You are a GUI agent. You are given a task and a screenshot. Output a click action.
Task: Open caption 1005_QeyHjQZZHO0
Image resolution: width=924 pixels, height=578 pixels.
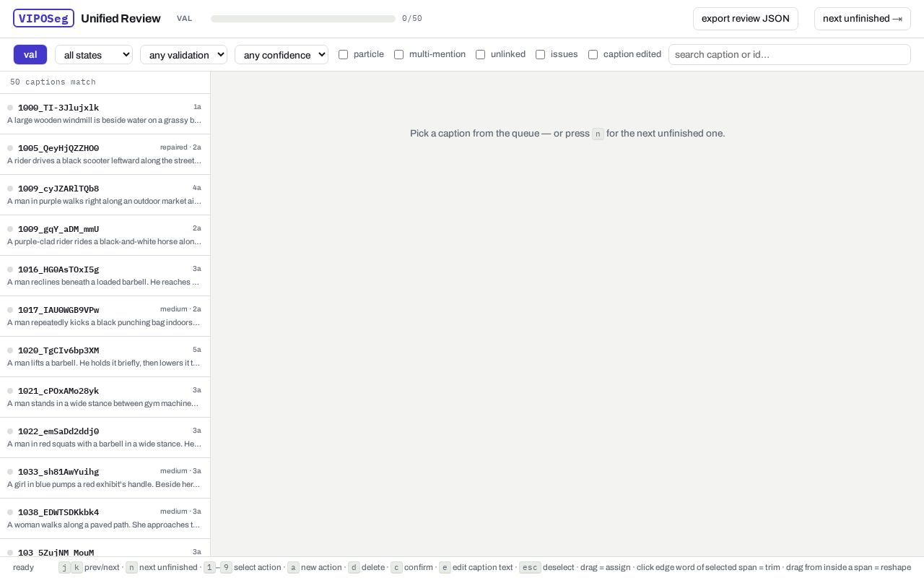click(x=105, y=155)
